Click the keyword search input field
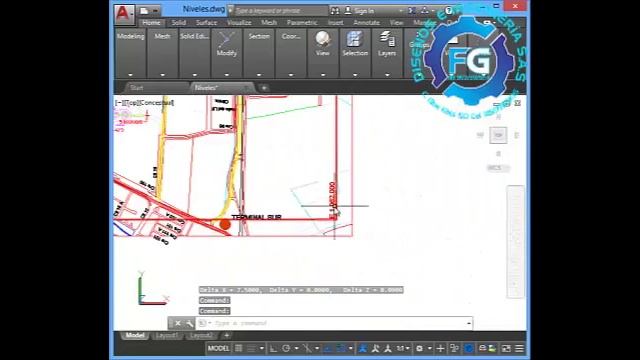This screenshot has width=640, height=360. pyautogui.click(x=281, y=11)
